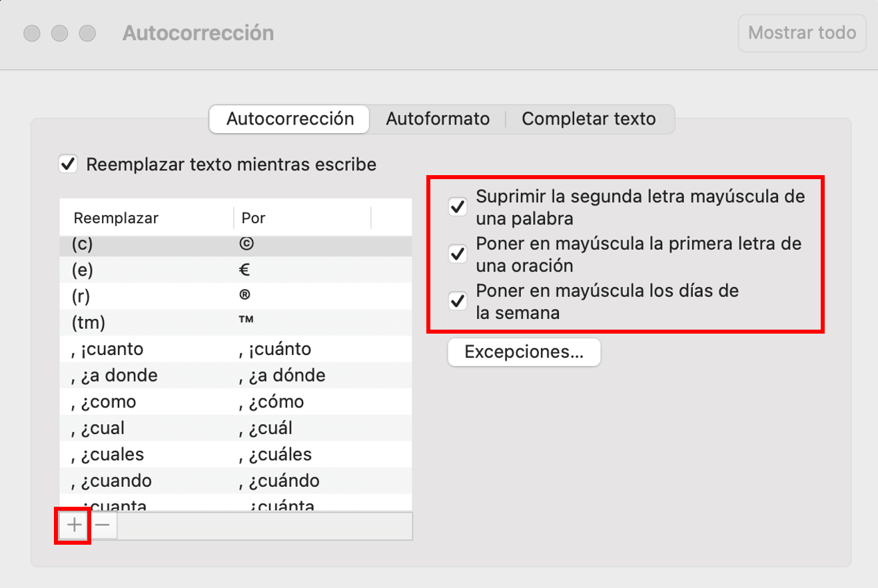Open the Autoformato tab
This screenshot has width=878, height=588.
pyautogui.click(x=438, y=119)
